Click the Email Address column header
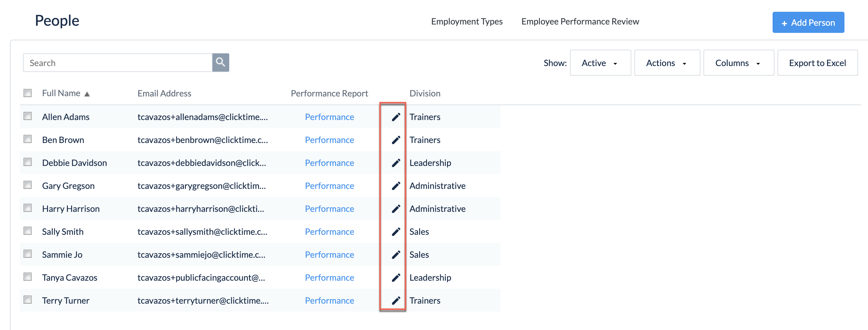Screen dimensions: 868x330 164,93
